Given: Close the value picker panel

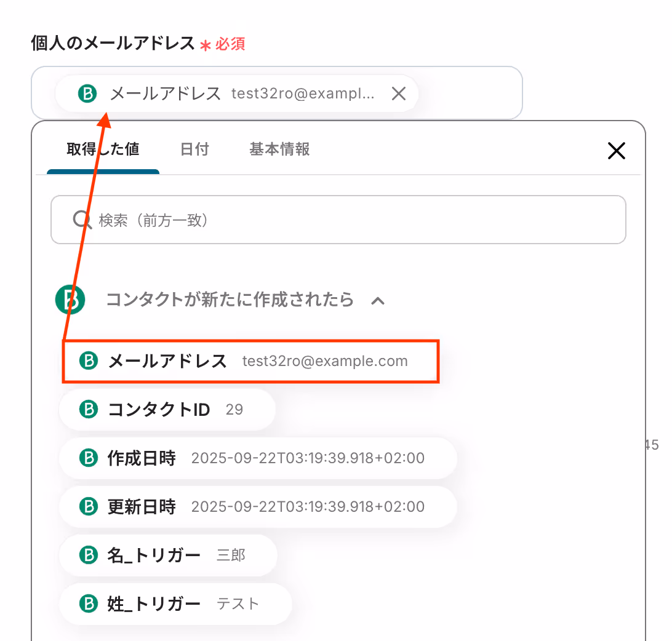Looking at the screenshot, I should (616, 151).
